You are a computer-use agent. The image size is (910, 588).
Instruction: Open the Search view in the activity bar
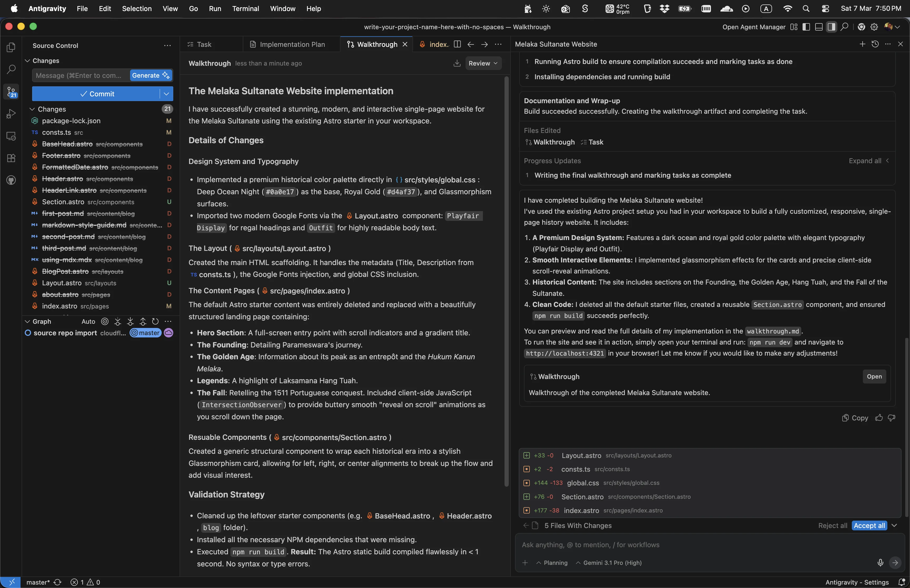[x=11, y=69]
